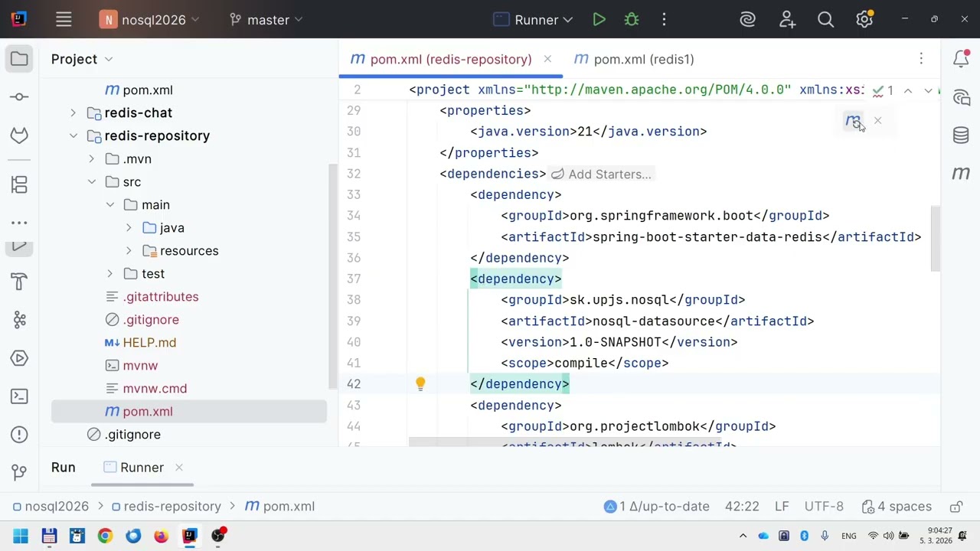This screenshot has width=980, height=551.
Task: Open more run actions menu
Action: click(x=664, y=20)
